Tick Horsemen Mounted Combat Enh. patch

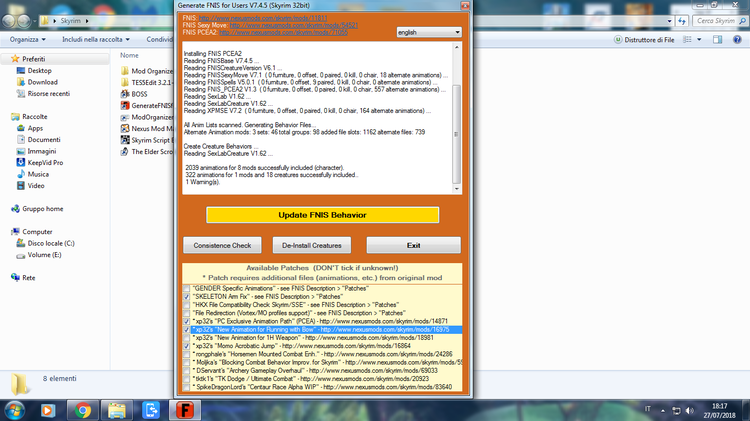[186, 355]
